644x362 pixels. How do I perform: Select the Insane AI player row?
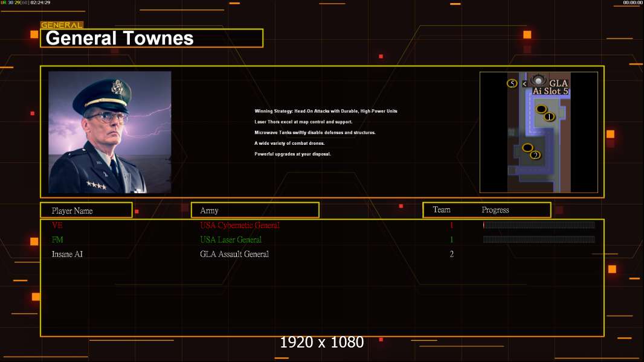tap(322, 254)
